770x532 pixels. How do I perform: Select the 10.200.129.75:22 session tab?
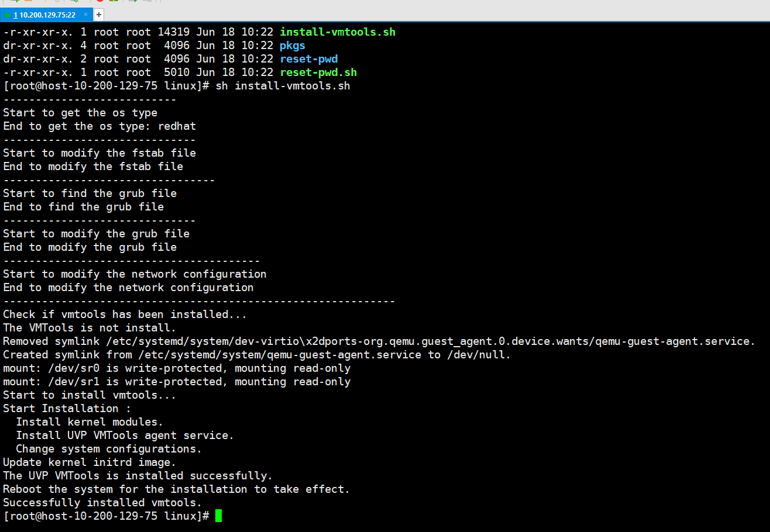(x=46, y=15)
